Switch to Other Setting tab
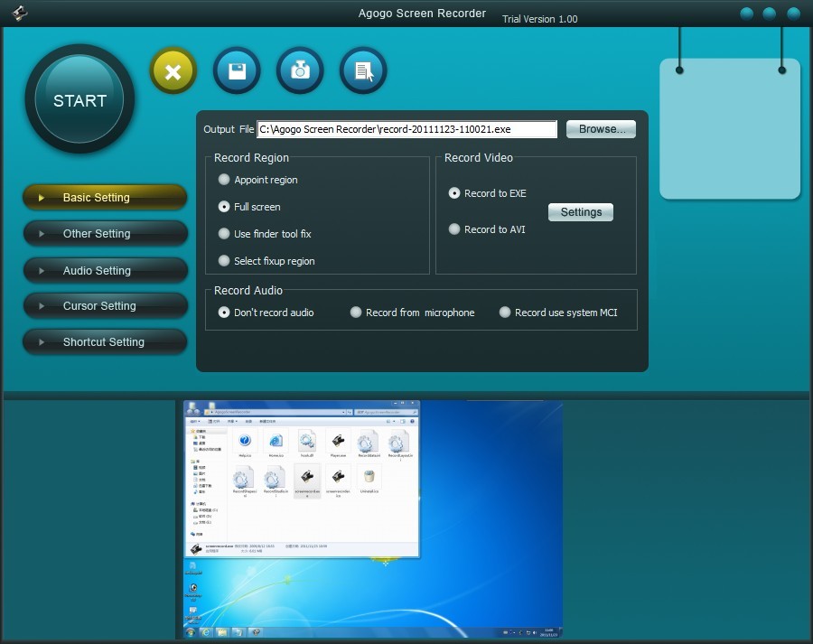813x644 pixels. tap(105, 234)
